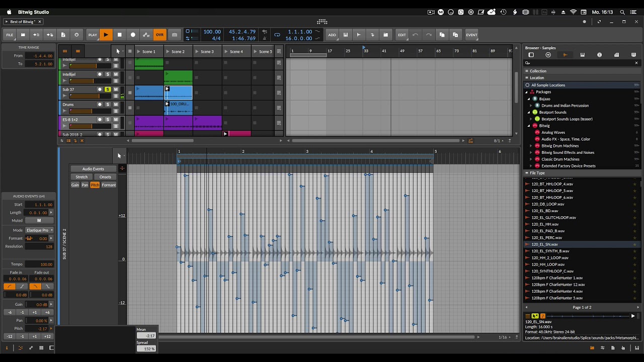Select the S-curve fade-in shape
Screen dimensions: 644x362
tap(22, 287)
